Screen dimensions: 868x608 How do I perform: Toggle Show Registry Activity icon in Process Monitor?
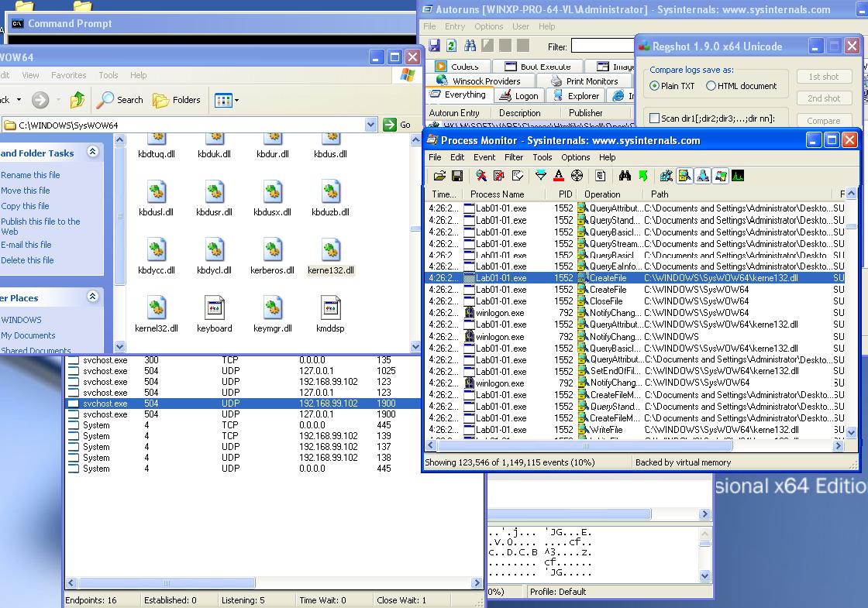666,177
